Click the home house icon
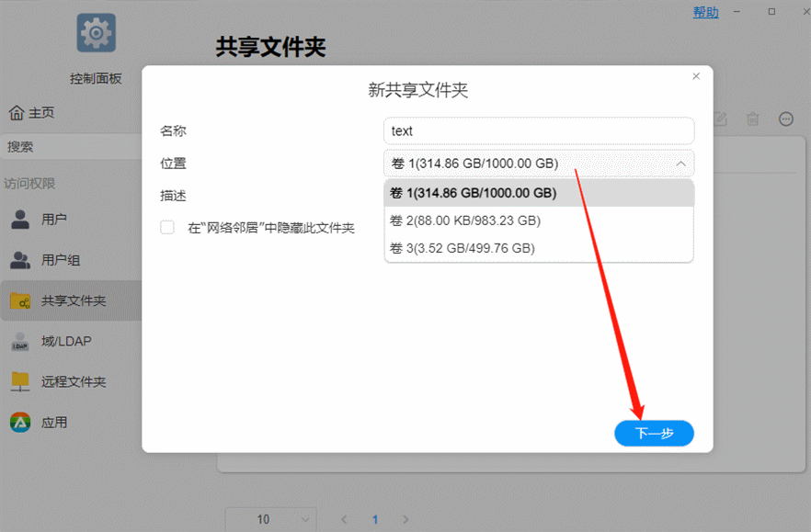Screen dimensions: 811x532 pos(17,113)
